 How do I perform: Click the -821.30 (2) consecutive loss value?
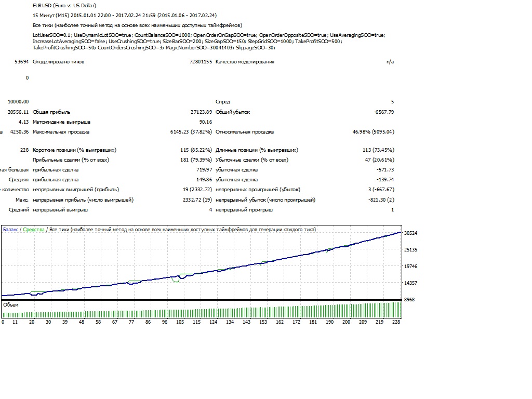click(x=381, y=200)
